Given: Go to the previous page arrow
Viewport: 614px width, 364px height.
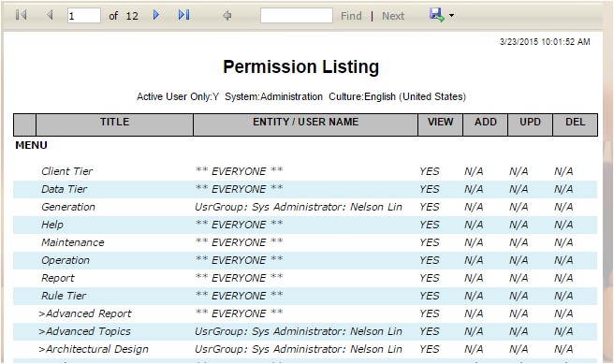Looking at the screenshot, I should click(x=50, y=15).
